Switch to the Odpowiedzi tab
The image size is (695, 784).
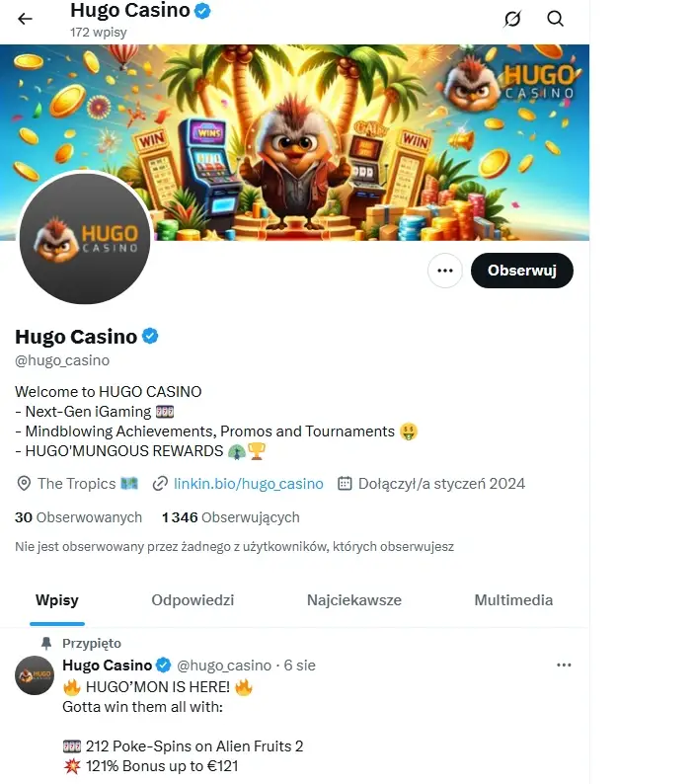coord(193,600)
